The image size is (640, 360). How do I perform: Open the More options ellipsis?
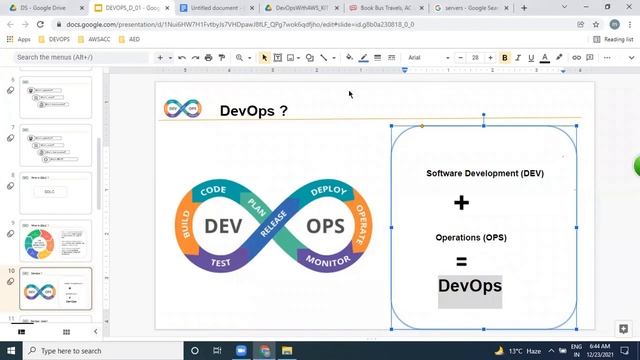tap(607, 58)
